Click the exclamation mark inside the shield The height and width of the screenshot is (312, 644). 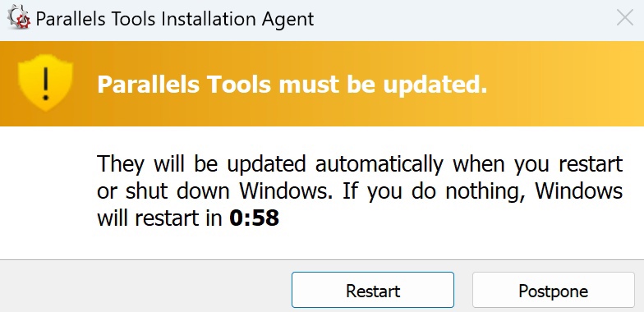point(46,84)
